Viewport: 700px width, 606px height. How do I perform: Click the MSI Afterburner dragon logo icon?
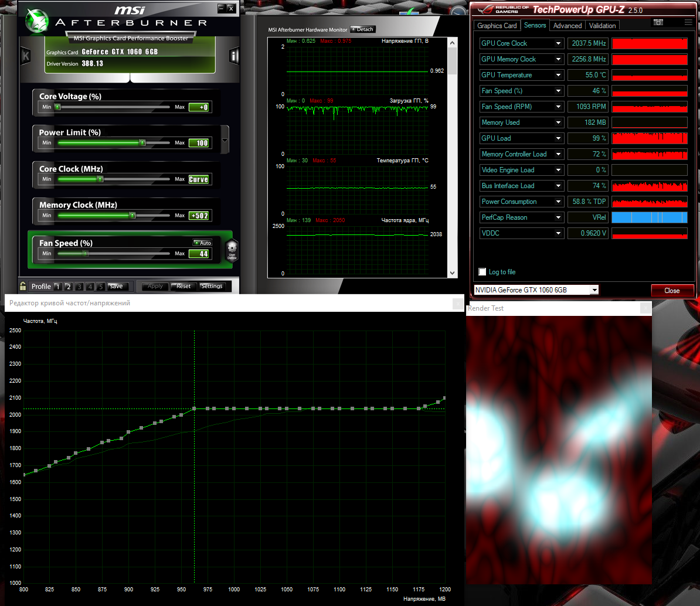pos(36,21)
